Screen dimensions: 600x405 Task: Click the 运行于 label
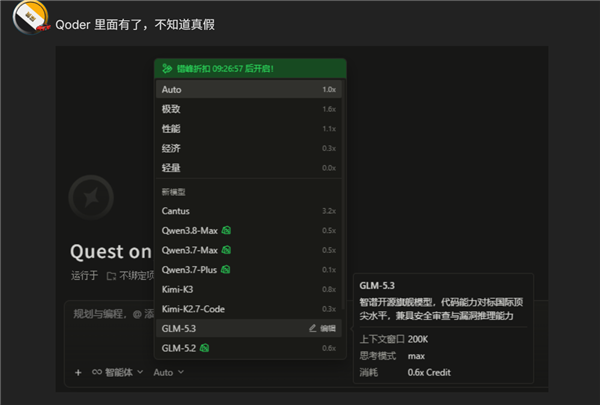point(85,276)
